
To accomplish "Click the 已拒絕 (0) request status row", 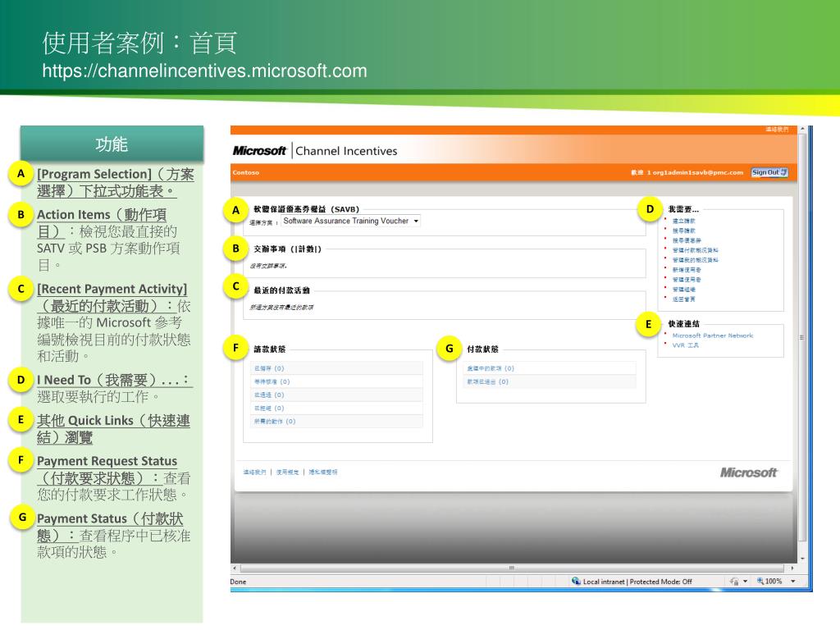I will tap(336, 409).
